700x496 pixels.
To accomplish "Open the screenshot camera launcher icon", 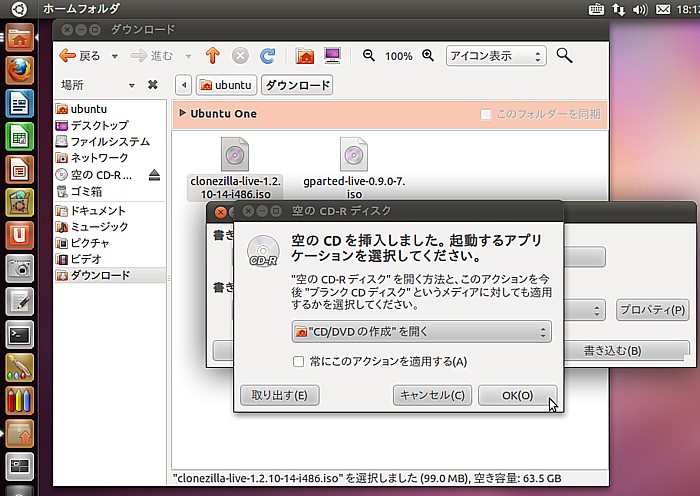I will tap(19, 268).
